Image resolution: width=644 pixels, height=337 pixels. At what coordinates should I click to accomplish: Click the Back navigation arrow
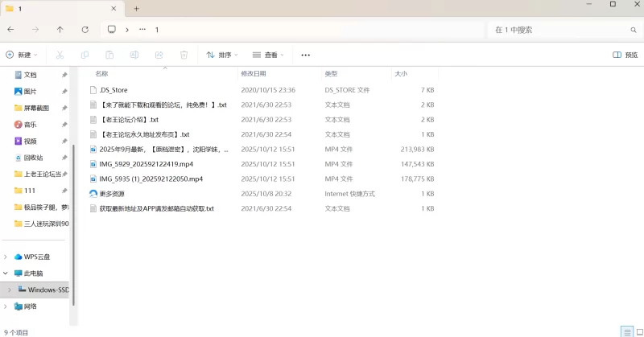click(x=10, y=30)
